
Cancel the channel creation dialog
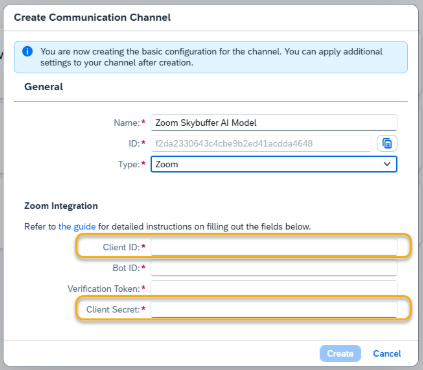click(x=387, y=353)
